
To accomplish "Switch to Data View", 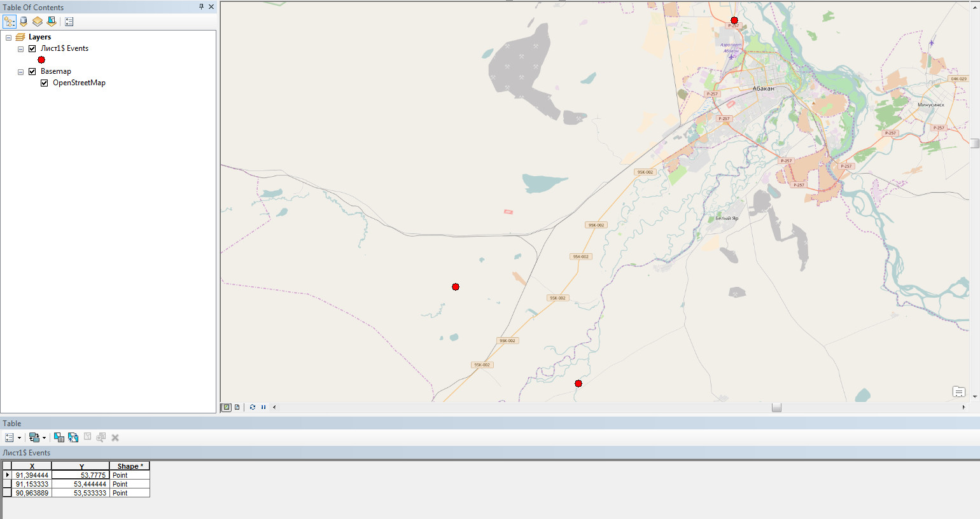I will pos(226,407).
